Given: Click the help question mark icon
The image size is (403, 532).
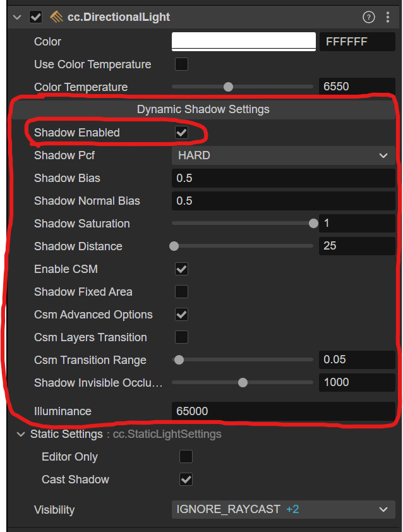Looking at the screenshot, I should (x=369, y=18).
